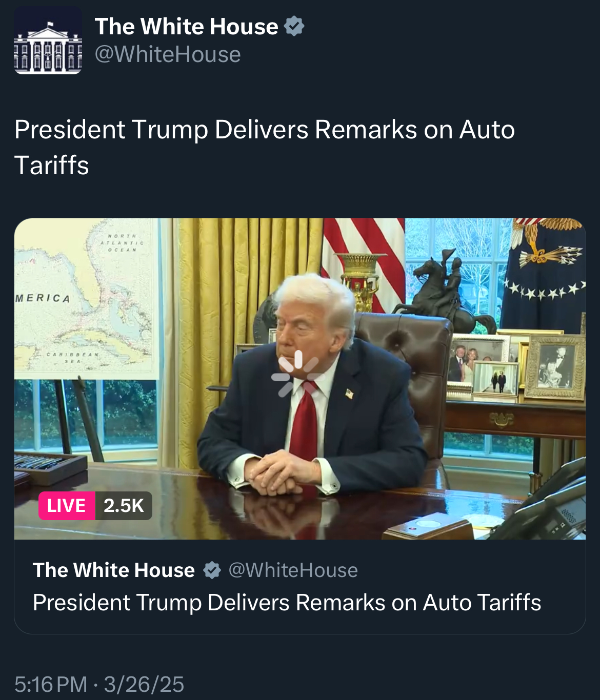600x700 pixels.
Task: Tap the verified badge beside the header name
Action: coord(294,26)
